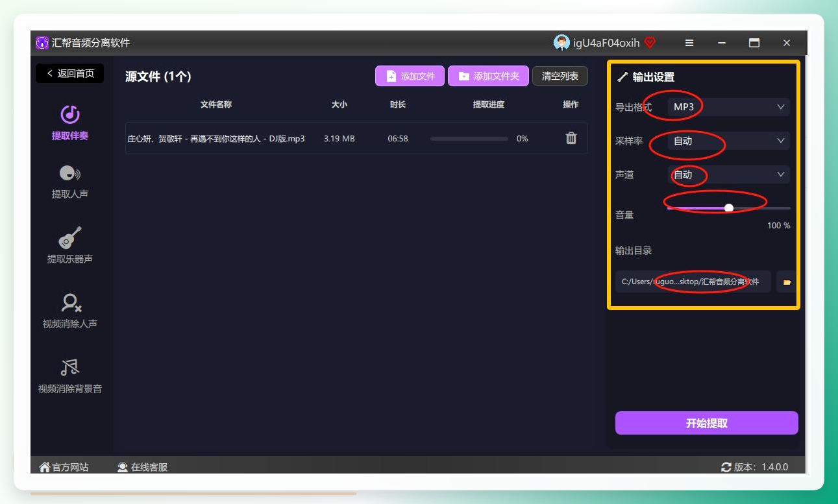Delete the mp3 file with trash icon
The height and width of the screenshot is (504, 838).
[571, 138]
